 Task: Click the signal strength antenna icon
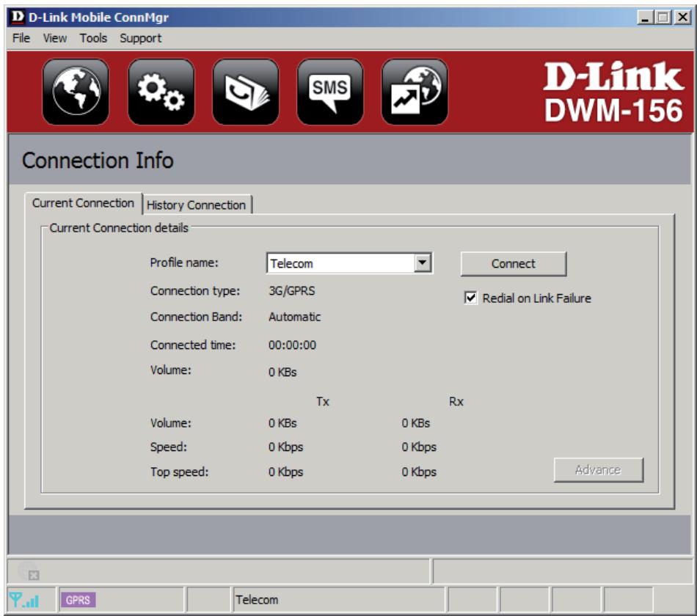(x=24, y=600)
